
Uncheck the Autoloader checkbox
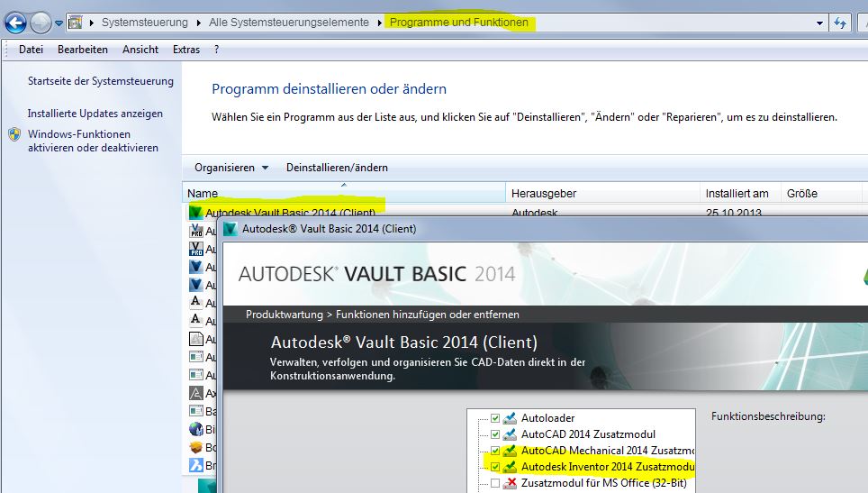point(495,418)
